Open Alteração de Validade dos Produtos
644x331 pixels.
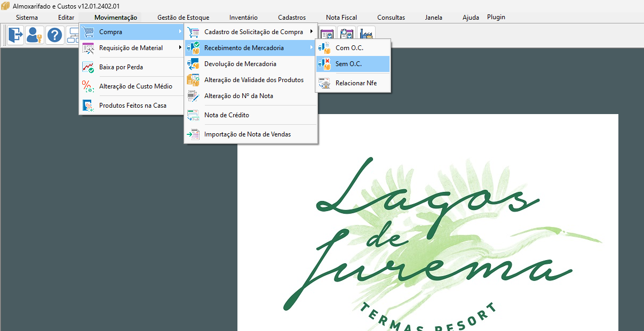click(251, 80)
